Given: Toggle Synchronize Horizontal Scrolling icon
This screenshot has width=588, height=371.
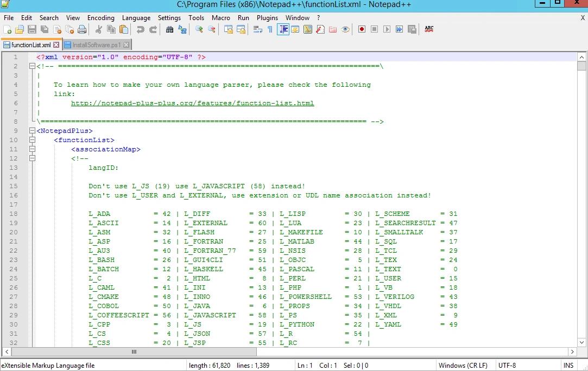Looking at the screenshot, I should click(241, 30).
